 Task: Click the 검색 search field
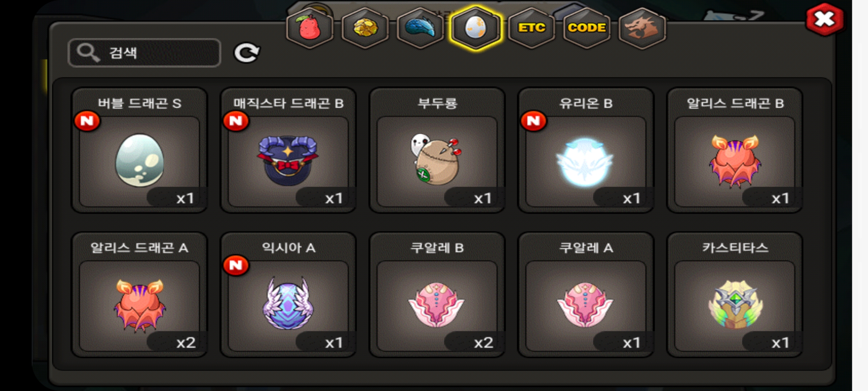(x=144, y=53)
